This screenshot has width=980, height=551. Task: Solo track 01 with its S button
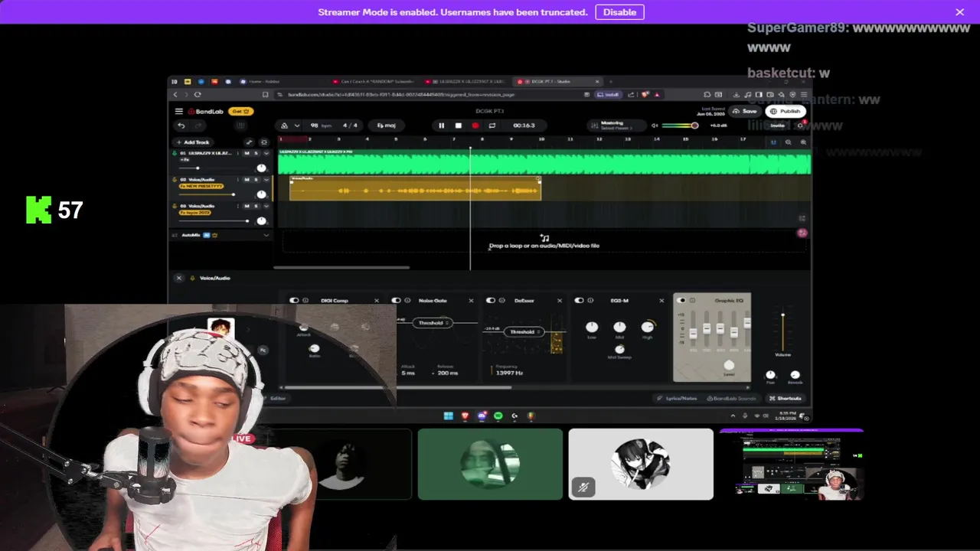[x=256, y=153]
